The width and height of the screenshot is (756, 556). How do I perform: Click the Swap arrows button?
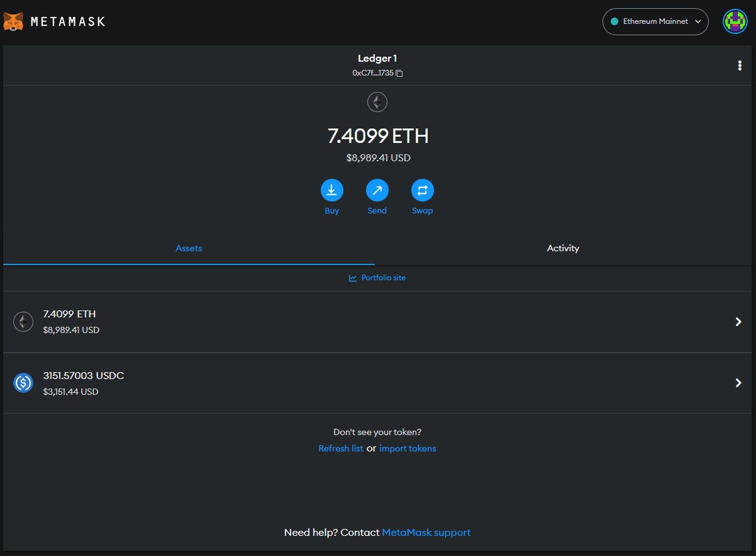423,190
